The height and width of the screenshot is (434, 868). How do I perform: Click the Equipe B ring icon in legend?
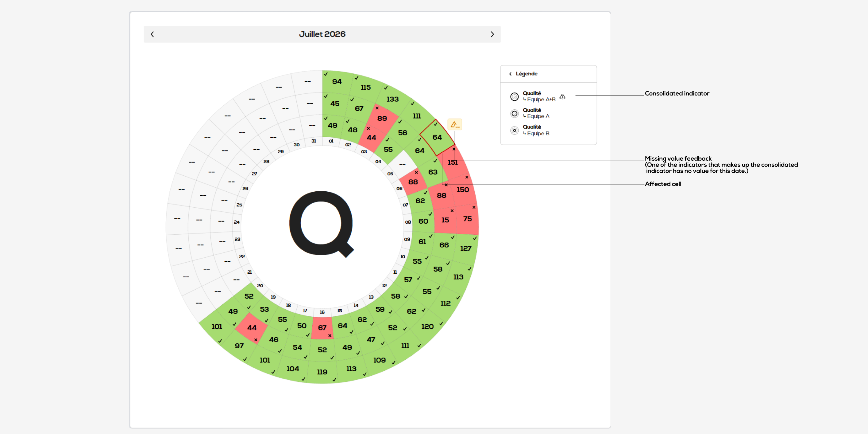point(514,131)
